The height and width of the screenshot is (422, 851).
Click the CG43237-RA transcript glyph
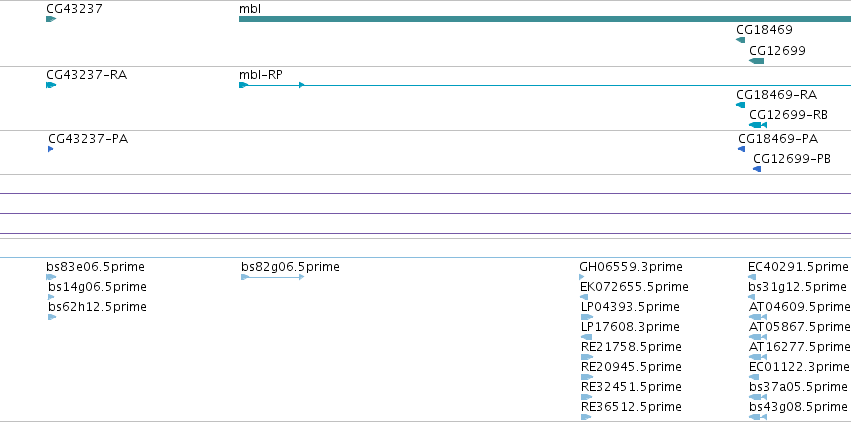(51, 85)
